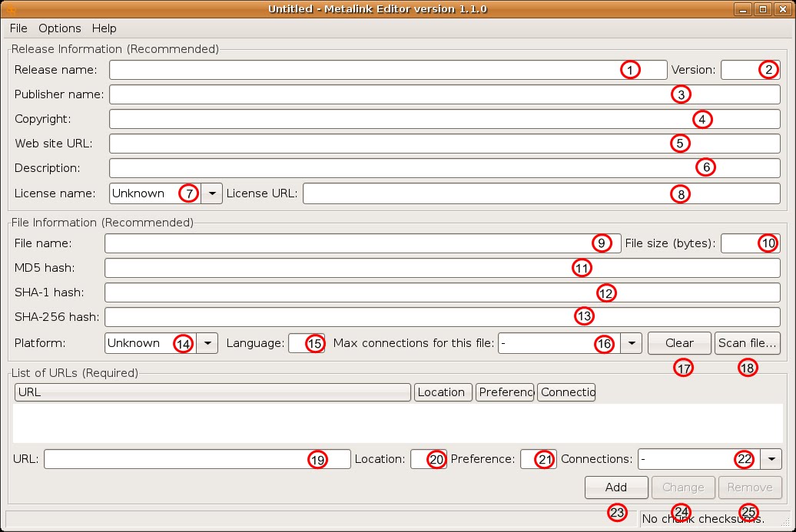The width and height of the screenshot is (796, 532).
Task: Expand the Platform dropdown arrow
Action: pyautogui.click(x=207, y=343)
